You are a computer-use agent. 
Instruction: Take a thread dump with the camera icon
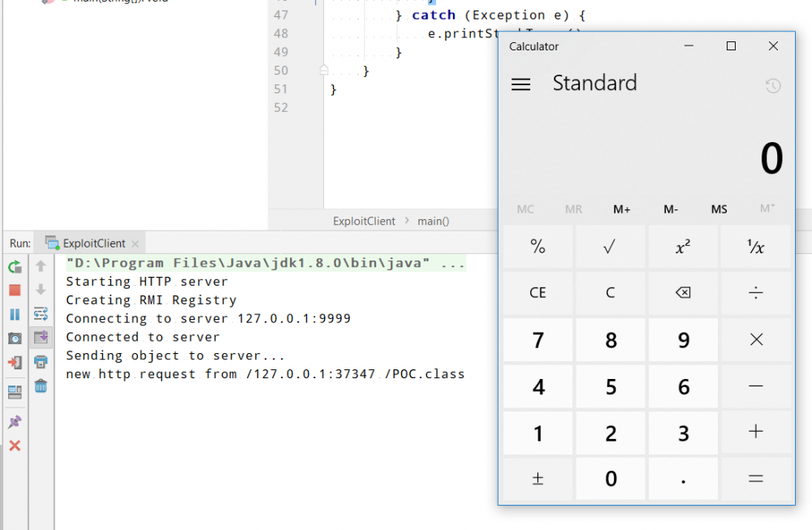(x=13, y=338)
